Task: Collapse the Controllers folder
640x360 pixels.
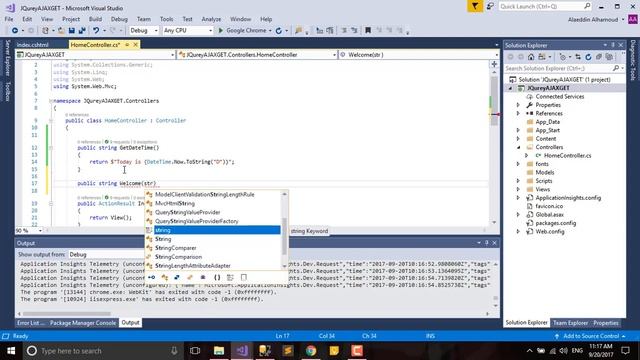Action: click(x=518, y=147)
